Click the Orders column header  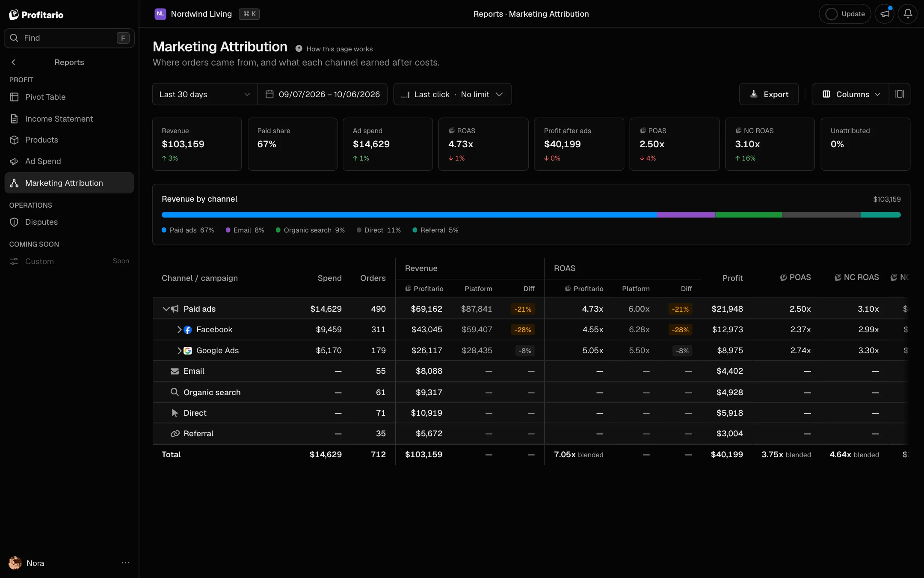[x=373, y=278]
